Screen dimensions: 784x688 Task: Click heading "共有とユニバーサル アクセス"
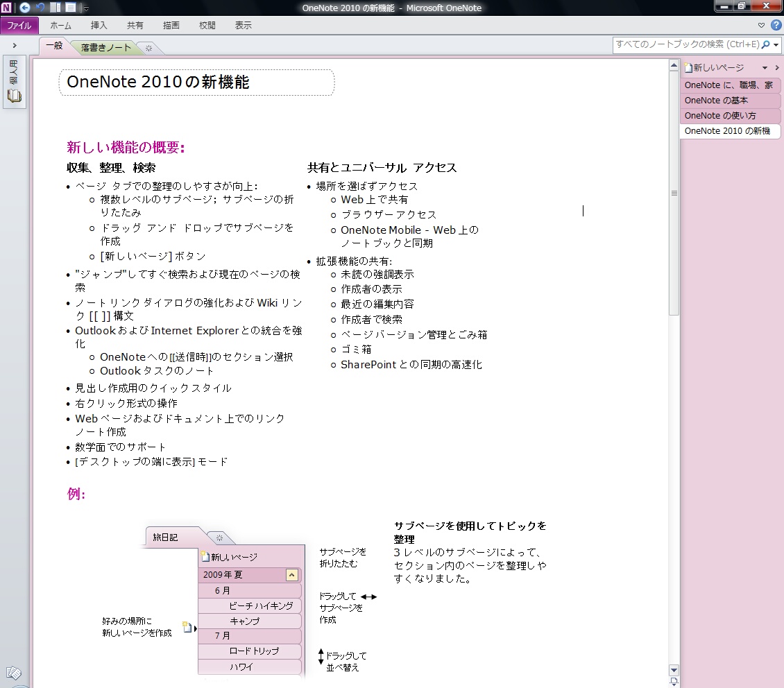pyautogui.click(x=382, y=168)
